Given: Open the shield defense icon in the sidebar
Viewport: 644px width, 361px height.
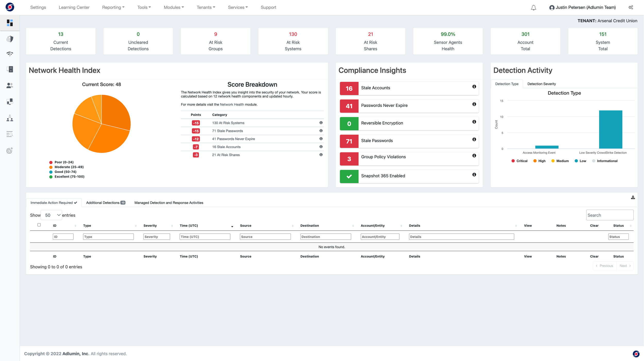Looking at the screenshot, I should [x=10, y=39].
